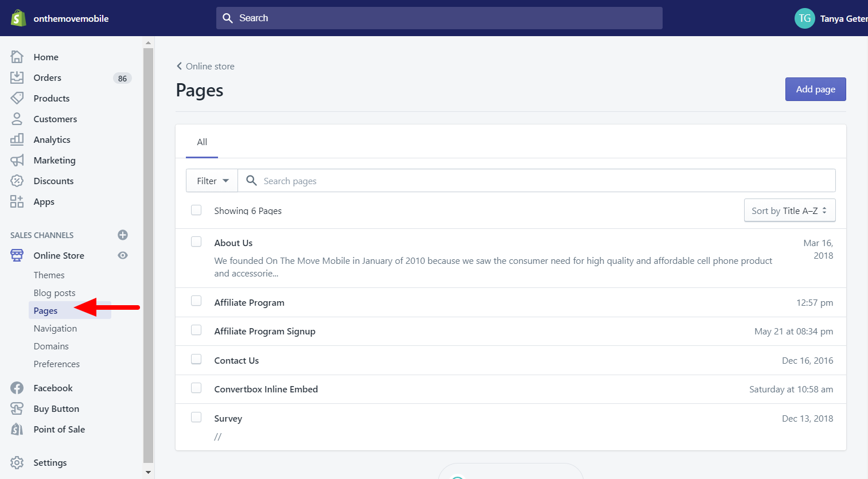The image size is (868, 479).
Task: Click the Saturday at 10:58 am timestamp
Action: pyautogui.click(x=791, y=389)
